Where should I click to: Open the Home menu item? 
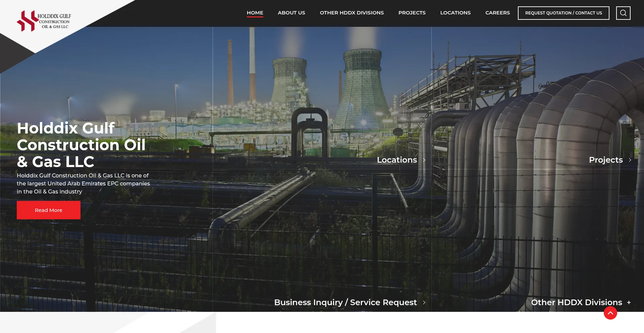255,13
